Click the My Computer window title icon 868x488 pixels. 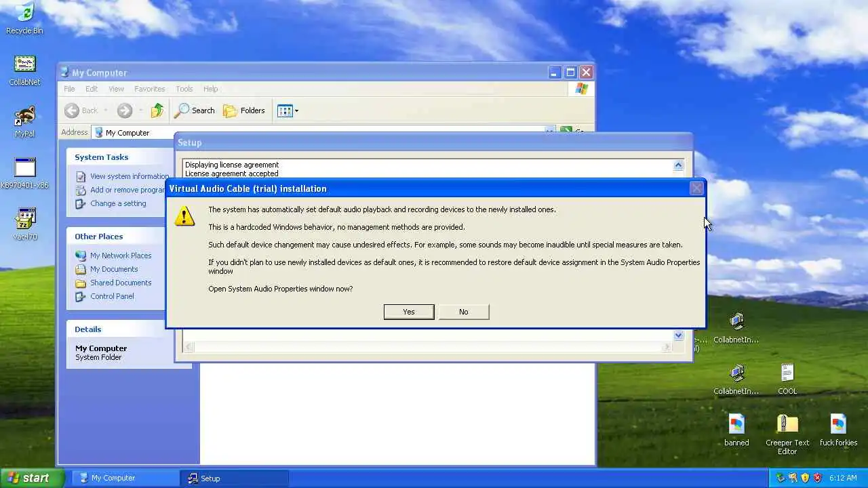pos(64,73)
